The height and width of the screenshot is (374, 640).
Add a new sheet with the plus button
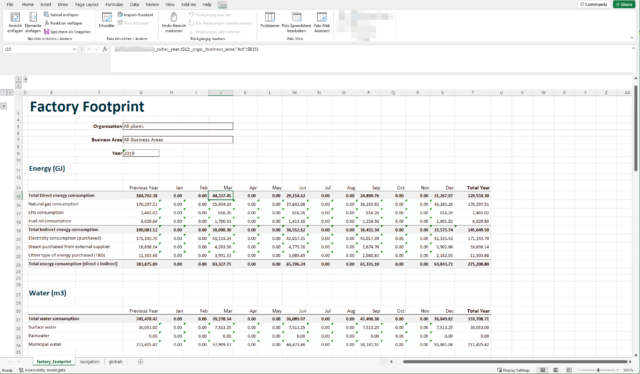140,362
